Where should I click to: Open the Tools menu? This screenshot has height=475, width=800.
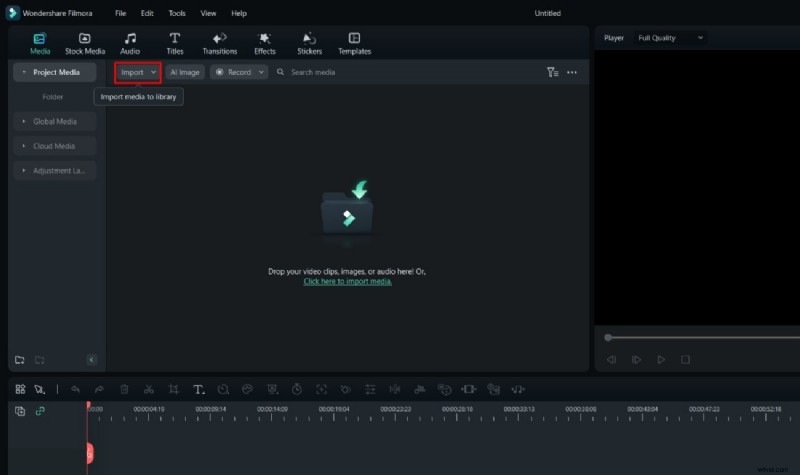pyautogui.click(x=177, y=13)
